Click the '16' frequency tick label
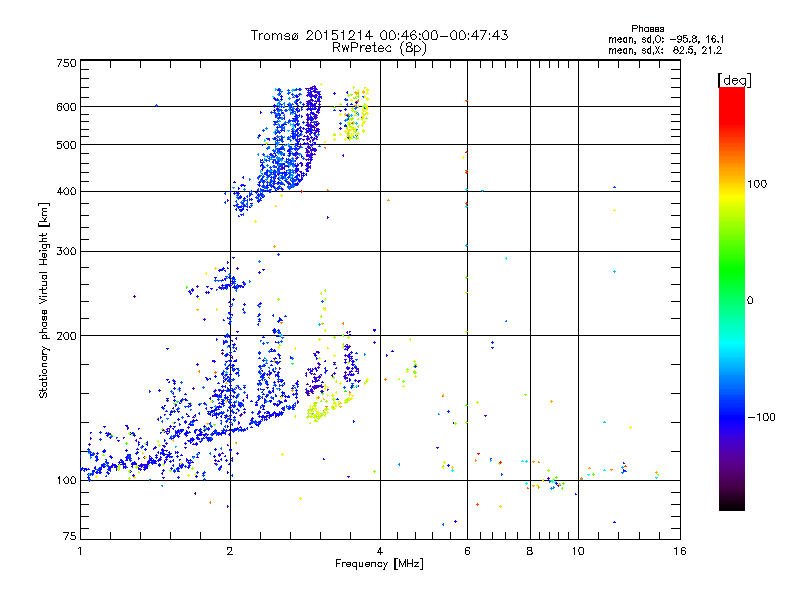Image resolution: width=800 pixels, height=600 pixels. (x=680, y=551)
